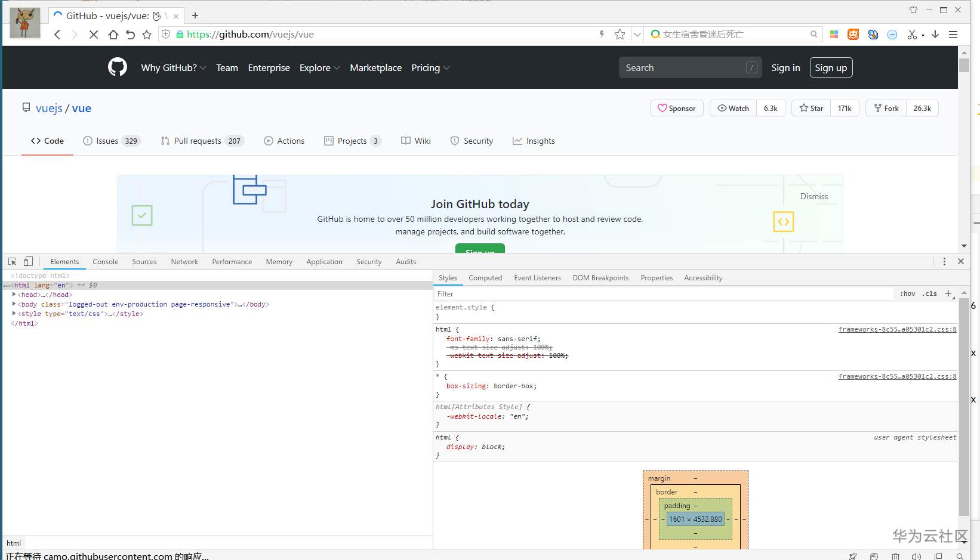Click the trash icon in status bar
Viewport: 980px width, 560px height.
(895, 556)
